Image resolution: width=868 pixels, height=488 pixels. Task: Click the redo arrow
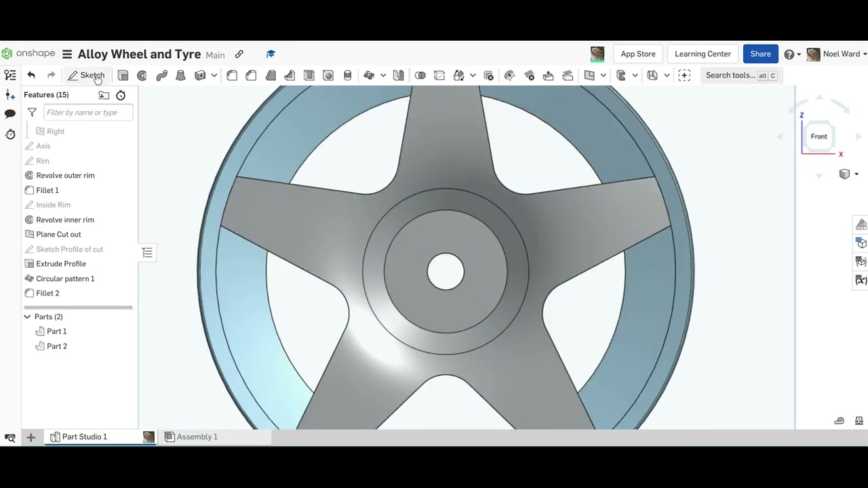click(x=51, y=75)
